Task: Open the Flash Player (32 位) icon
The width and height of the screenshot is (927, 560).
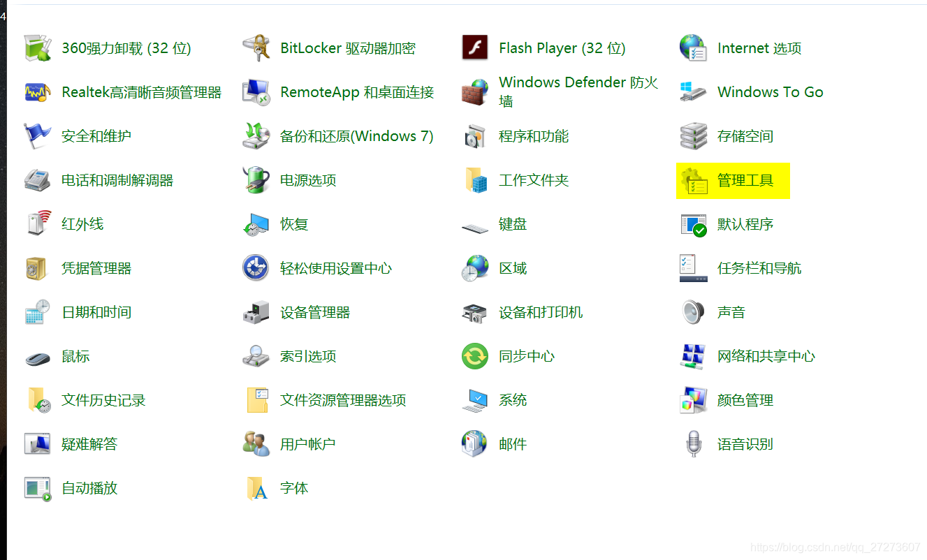Action: pos(475,48)
